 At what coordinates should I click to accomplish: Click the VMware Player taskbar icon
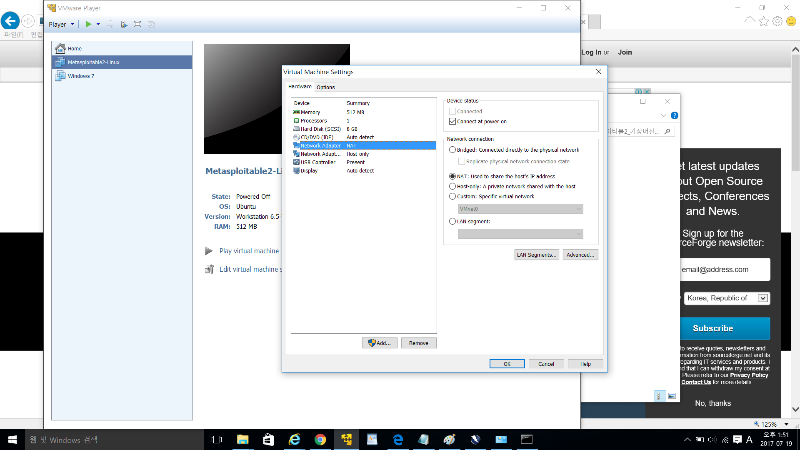[x=346, y=439]
